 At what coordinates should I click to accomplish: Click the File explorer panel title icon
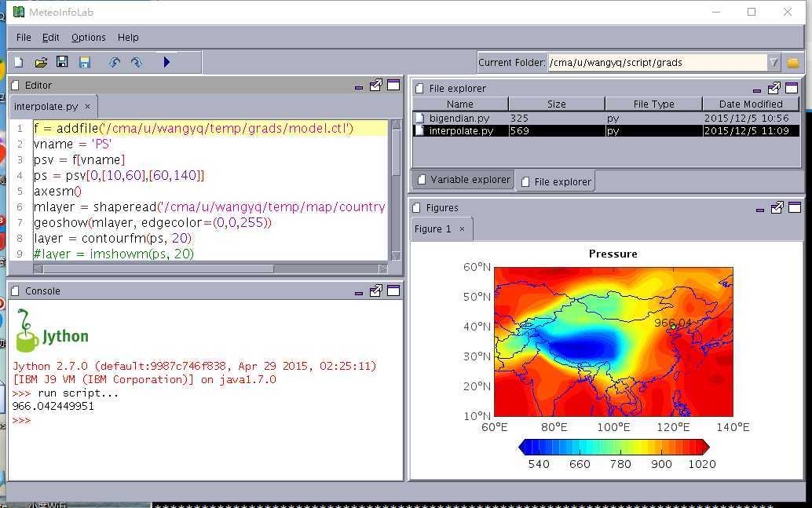[x=419, y=89]
